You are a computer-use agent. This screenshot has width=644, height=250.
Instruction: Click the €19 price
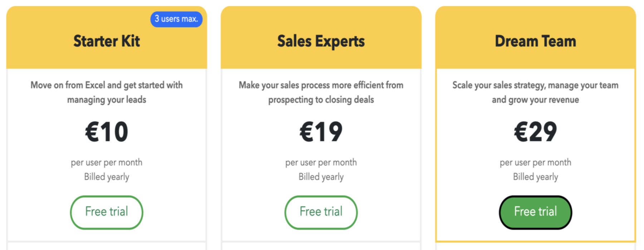321,132
